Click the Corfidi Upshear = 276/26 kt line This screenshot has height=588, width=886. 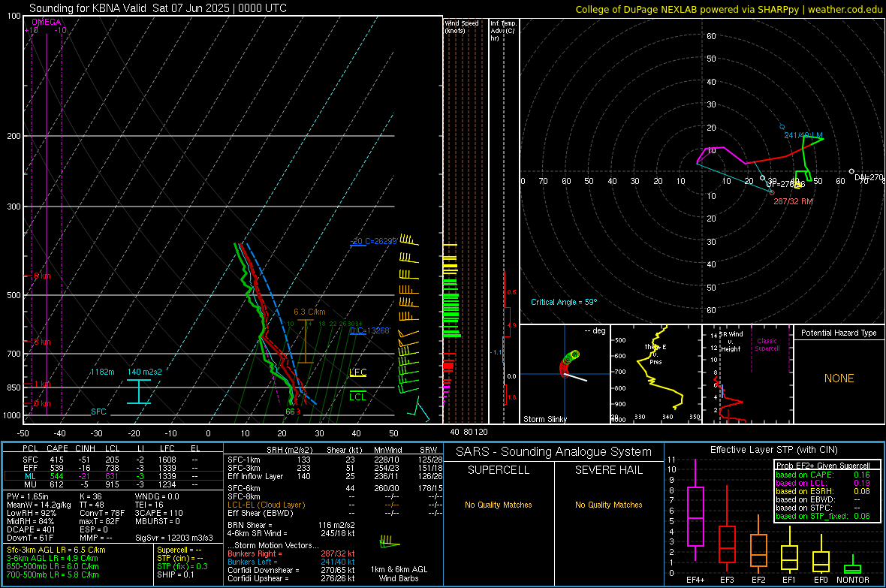pyautogui.click(x=291, y=577)
